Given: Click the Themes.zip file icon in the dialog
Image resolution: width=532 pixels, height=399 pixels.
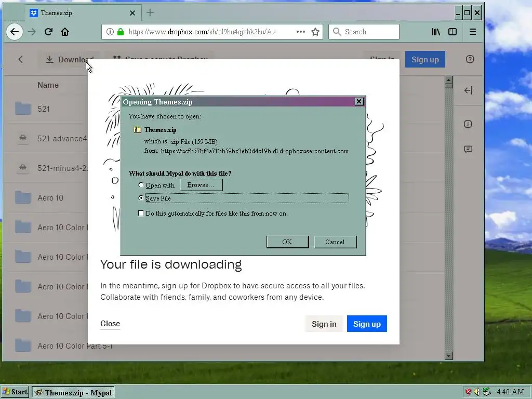Looking at the screenshot, I should pos(137,130).
